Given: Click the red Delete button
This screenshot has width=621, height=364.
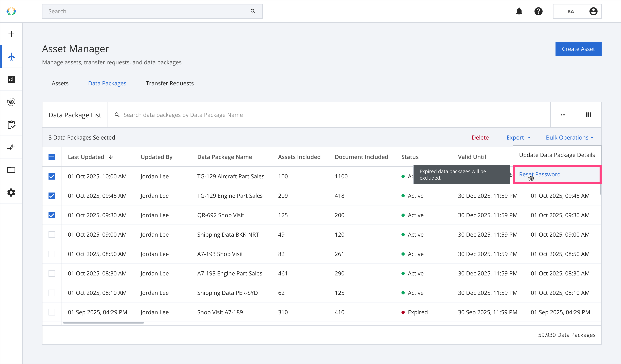Looking at the screenshot, I should click(480, 138).
